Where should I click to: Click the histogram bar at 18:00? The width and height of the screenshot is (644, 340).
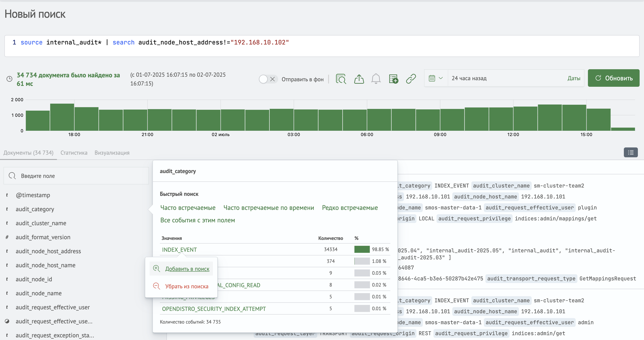pos(86,119)
